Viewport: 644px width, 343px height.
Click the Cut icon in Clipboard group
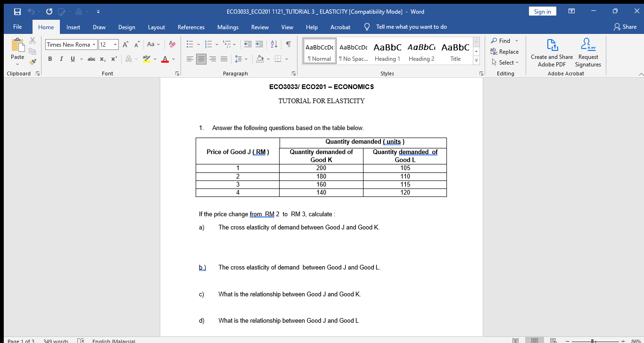pyautogui.click(x=33, y=40)
